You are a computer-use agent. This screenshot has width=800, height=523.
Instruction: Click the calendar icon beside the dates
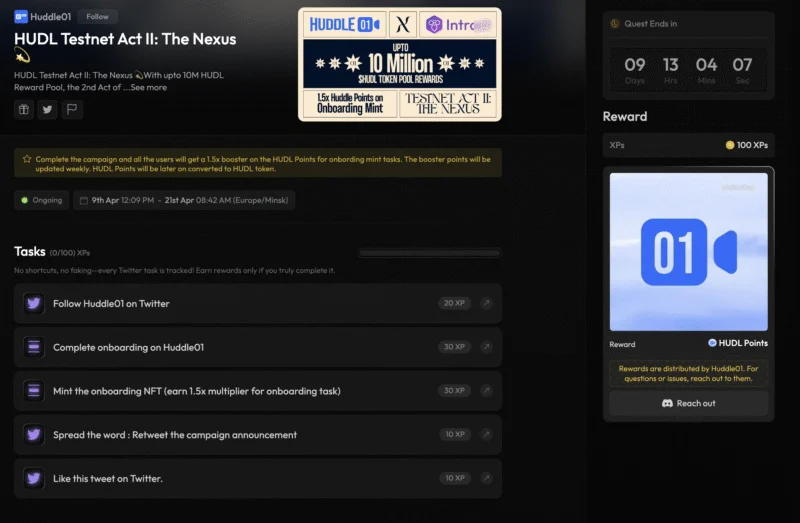(84, 201)
